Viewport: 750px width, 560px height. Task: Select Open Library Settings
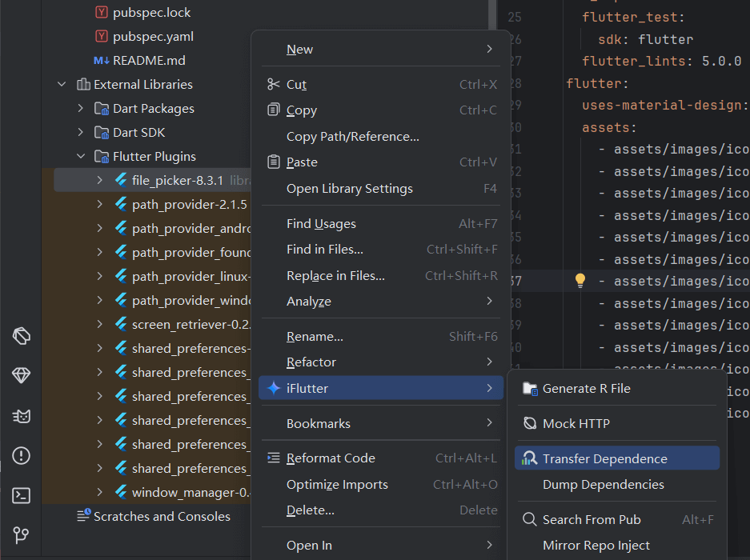click(x=381, y=189)
